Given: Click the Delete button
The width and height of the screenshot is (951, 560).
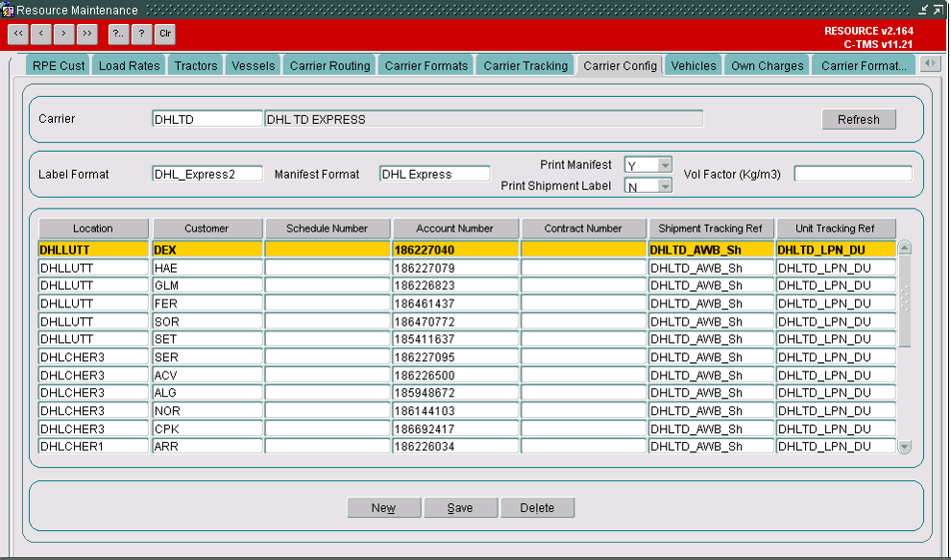Looking at the screenshot, I should click(x=537, y=508).
